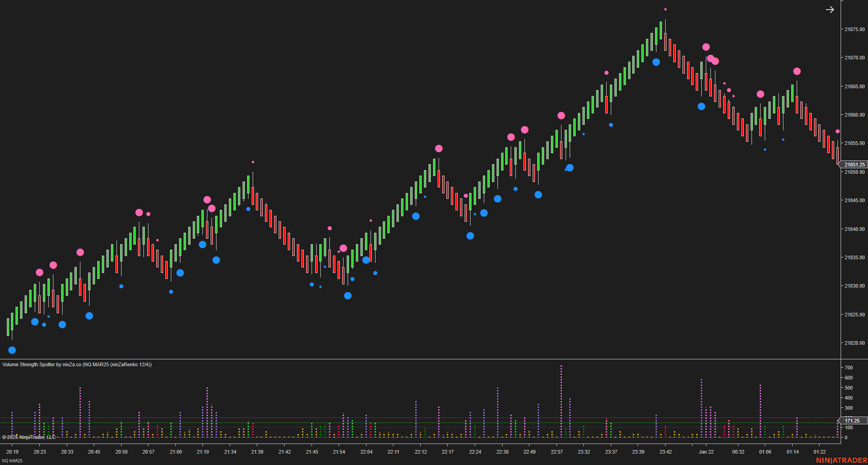This screenshot has height=465, width=868.
Task: Click the right-pointing arrow icon at top right
Action: tap(830, 9)
